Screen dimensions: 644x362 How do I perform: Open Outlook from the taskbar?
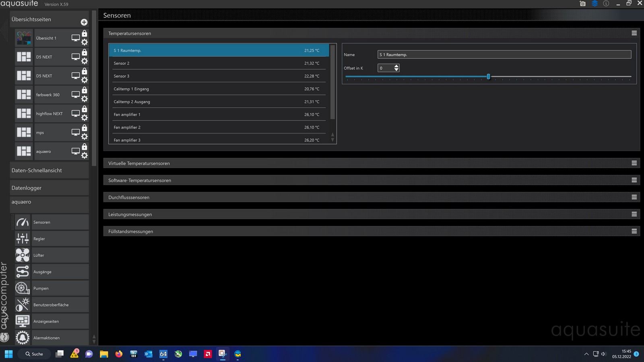click(149, 354)
